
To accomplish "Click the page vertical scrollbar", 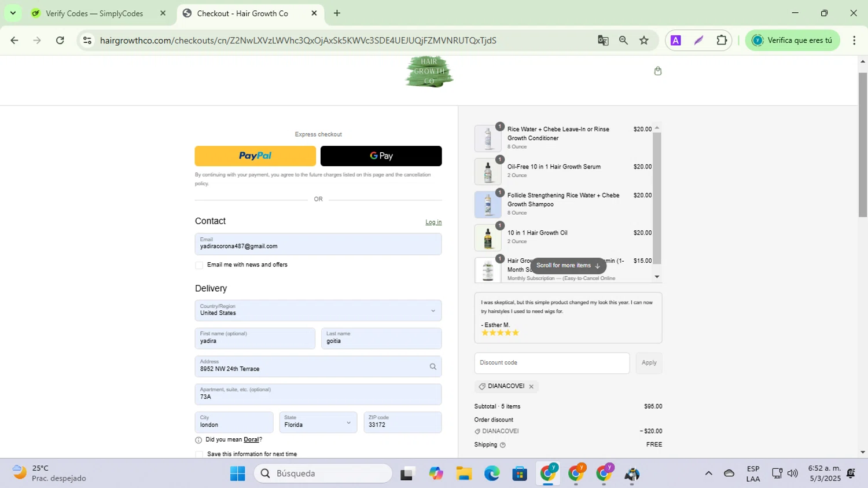I will pos(863,145).
